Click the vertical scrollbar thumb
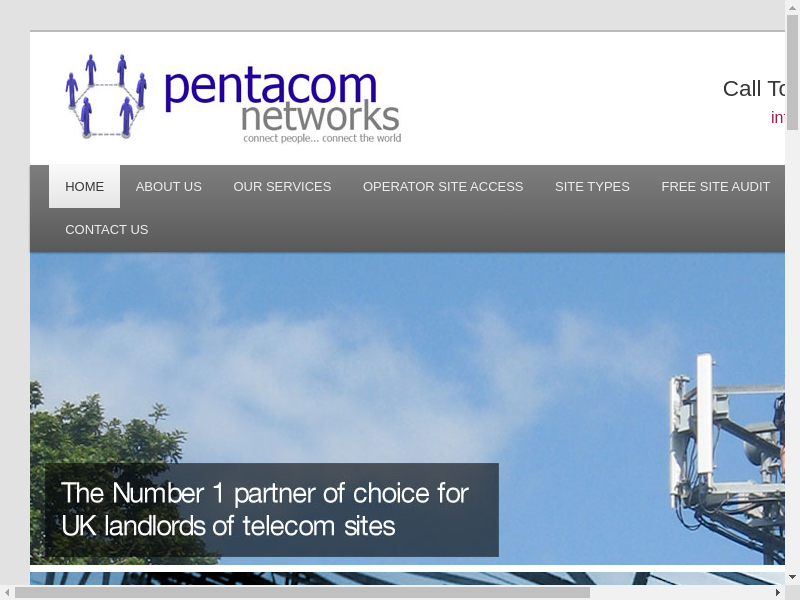Viewport: 800px width, 600px height. (x=792, y=72)
